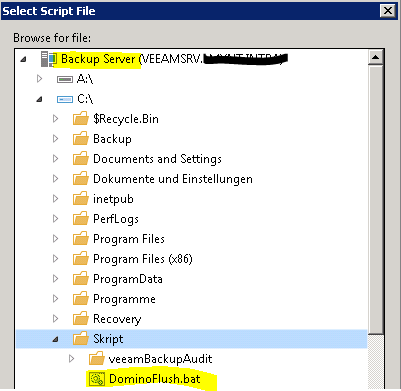This screenshot has width=401, height=391.
Task: Select the C:\ drive icon
Action: [65, 99]
